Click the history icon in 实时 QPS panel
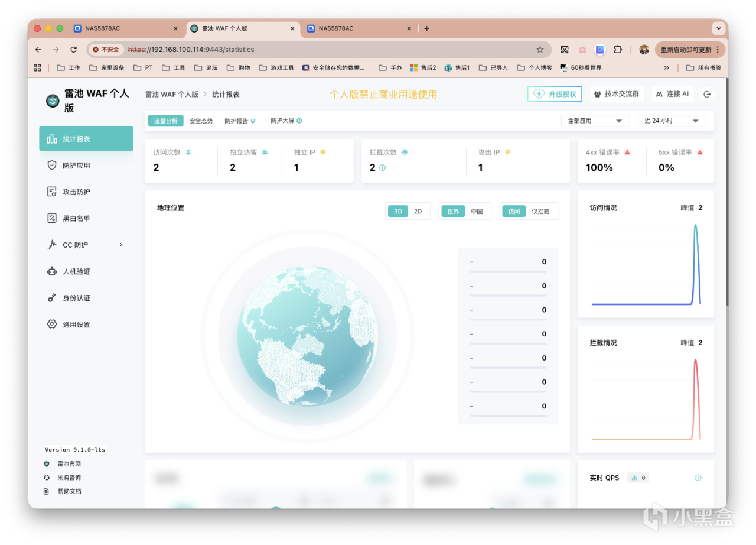The height and width of the screenshot is (545, 756). pyautogui.click(x=698, y=478)
